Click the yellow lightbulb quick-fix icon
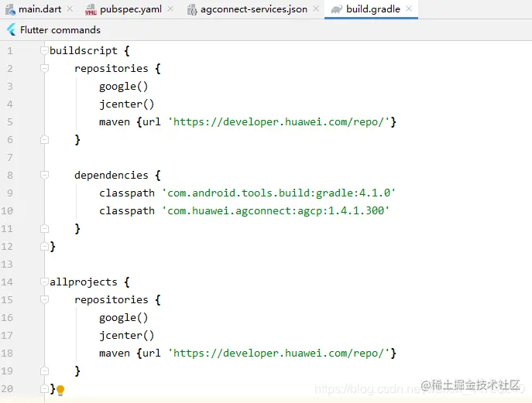This screenshot has width=532, height=403. coord(60,390)
